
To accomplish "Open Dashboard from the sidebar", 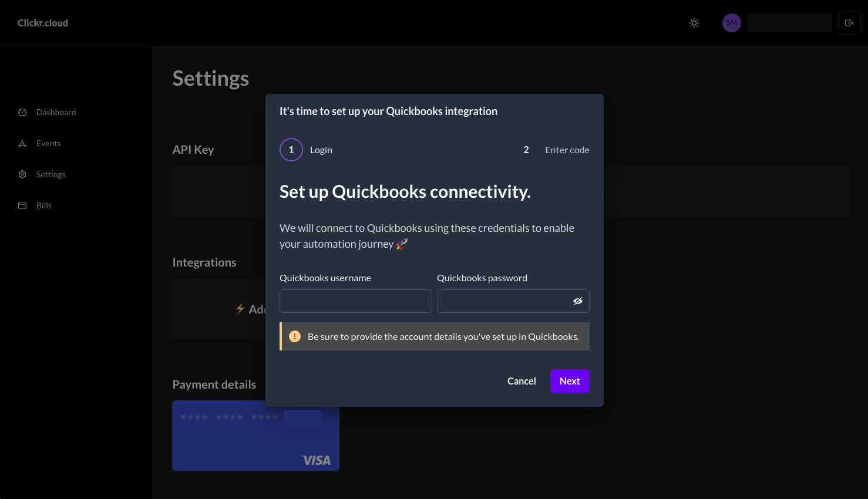I will 56,112.
